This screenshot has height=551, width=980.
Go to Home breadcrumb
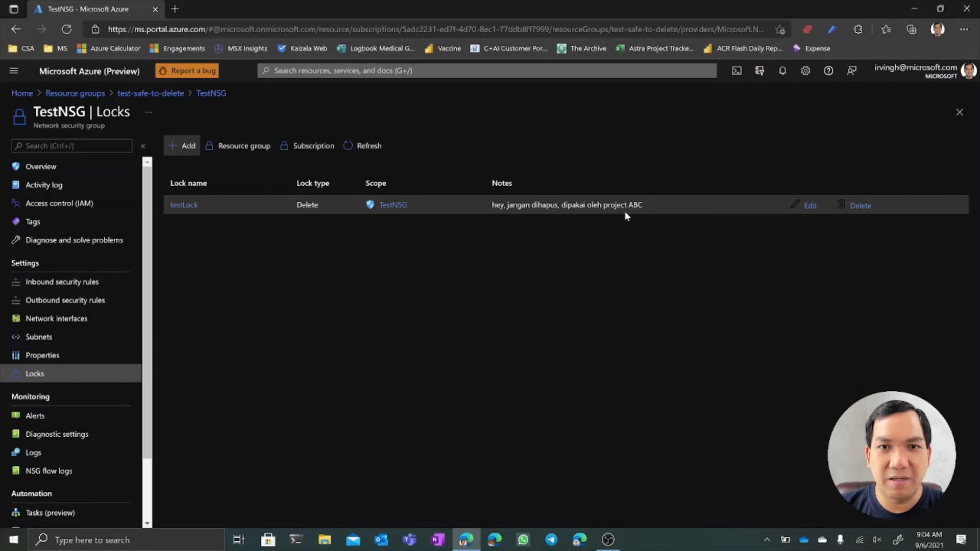pos(22,93)
